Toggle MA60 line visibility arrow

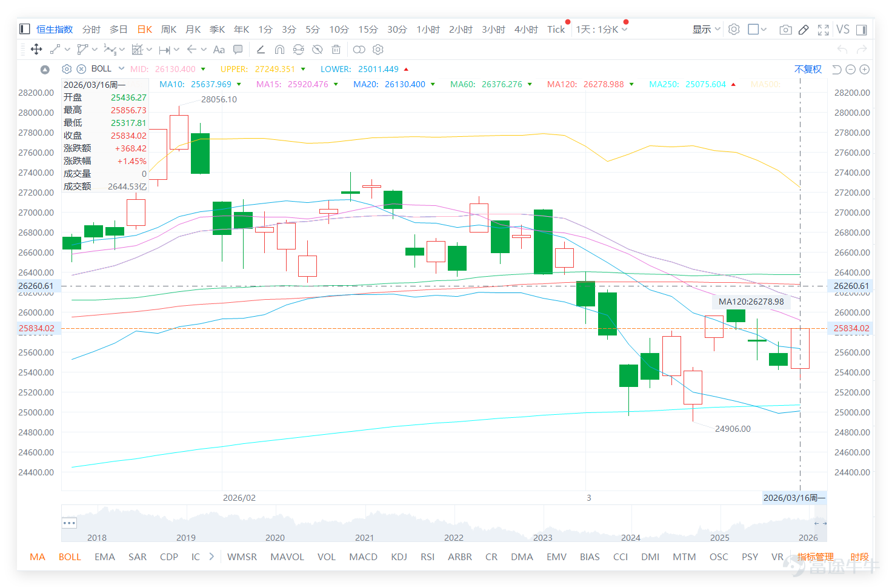530,84
